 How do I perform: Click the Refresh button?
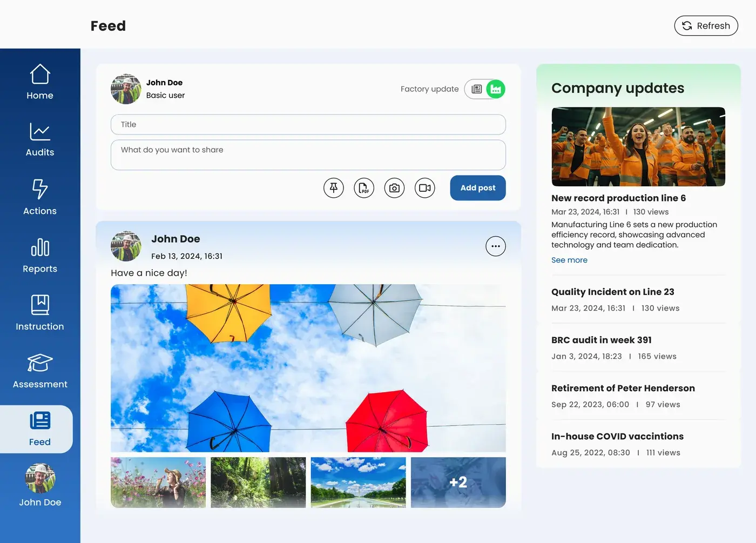pos(706,26)
